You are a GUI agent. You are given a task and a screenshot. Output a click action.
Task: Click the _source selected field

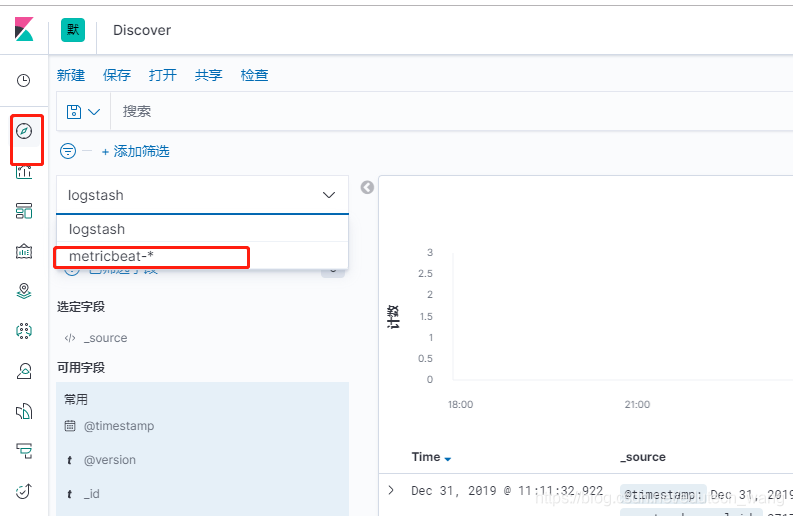click(106, 338)
